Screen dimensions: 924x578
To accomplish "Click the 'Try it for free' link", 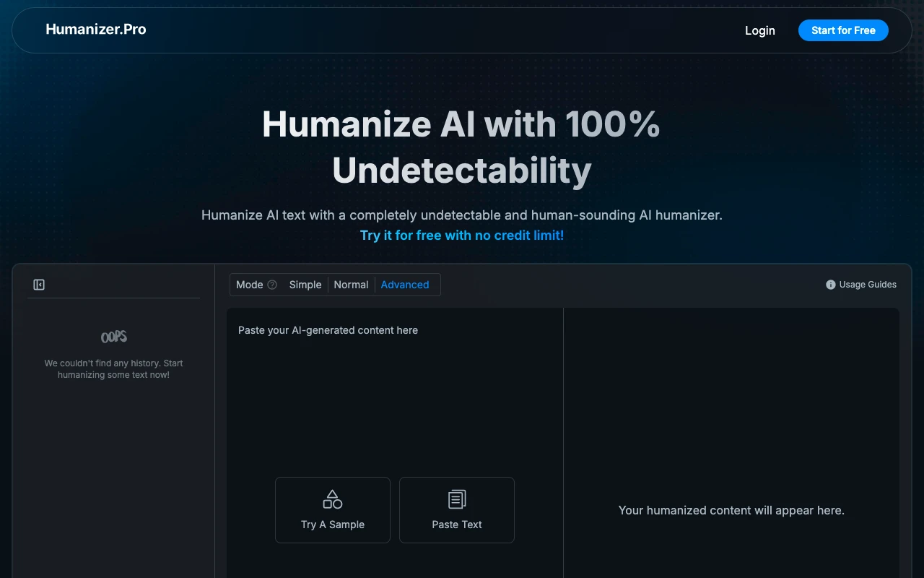I will 462,235.
